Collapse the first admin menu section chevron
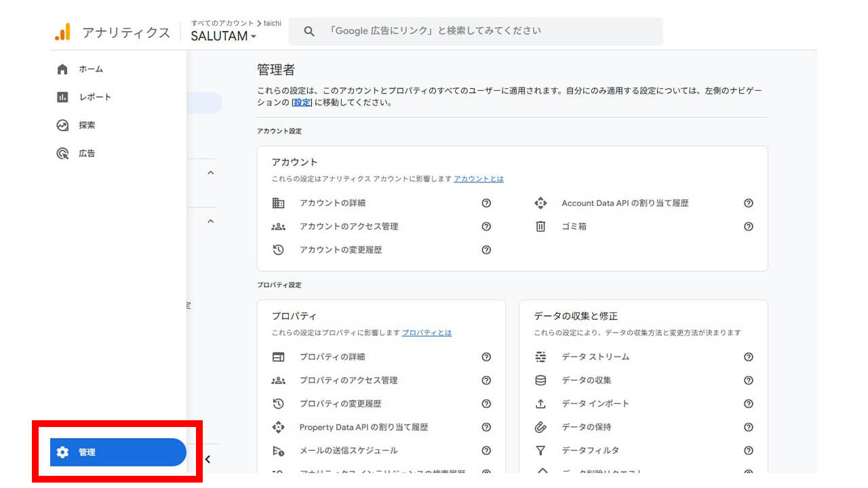868x488 pixels. (210, 173)
